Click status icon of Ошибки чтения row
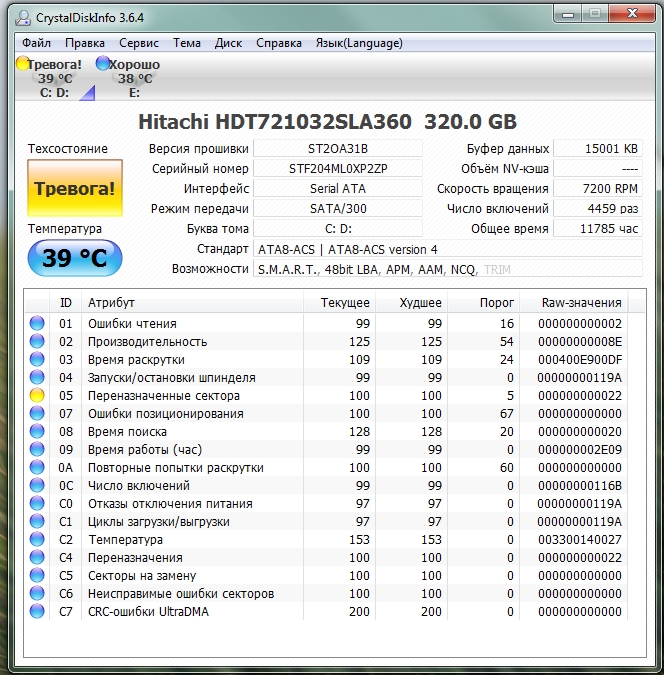The width and height of the screenshot is (664, 675). (37, 323)
